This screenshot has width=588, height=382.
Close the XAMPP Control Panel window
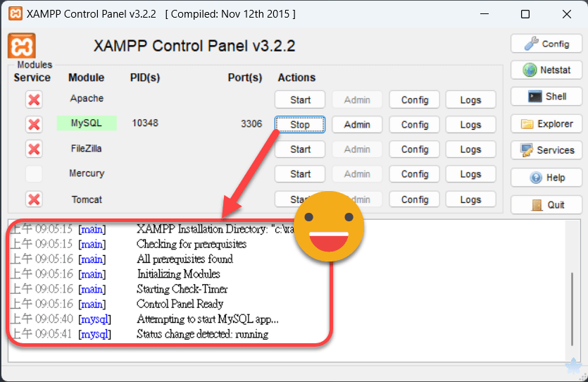[x=567, y=14]
